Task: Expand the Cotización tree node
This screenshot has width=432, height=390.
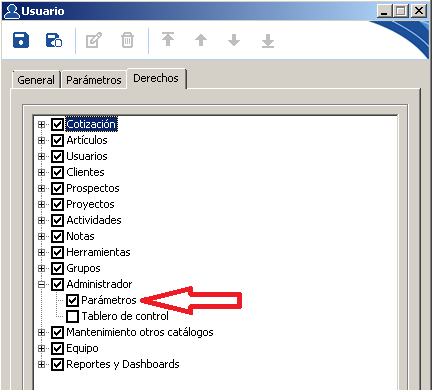Action: 41,124
